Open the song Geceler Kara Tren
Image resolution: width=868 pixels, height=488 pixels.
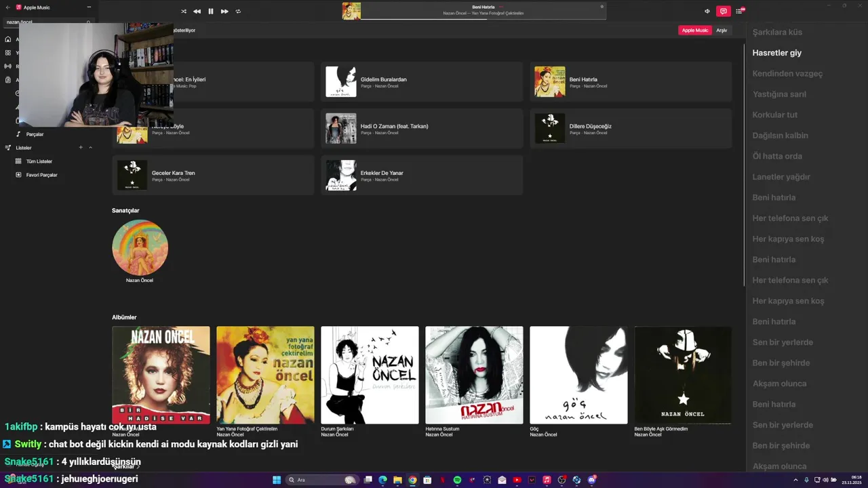click(213, 175)
